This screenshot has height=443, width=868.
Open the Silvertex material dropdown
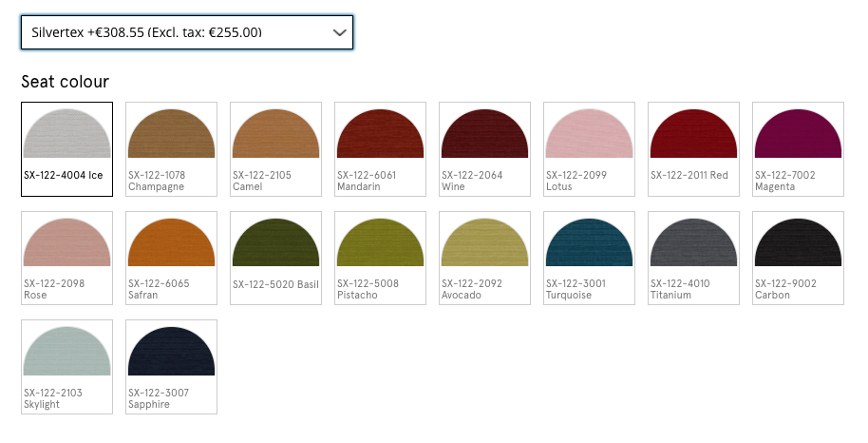[x=186, y=32]
